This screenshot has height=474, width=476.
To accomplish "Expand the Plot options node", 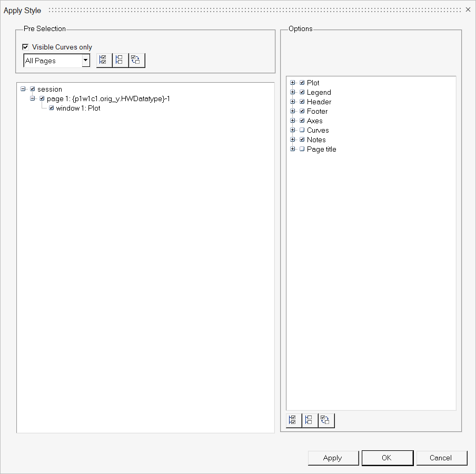I will tap(293, 83).
